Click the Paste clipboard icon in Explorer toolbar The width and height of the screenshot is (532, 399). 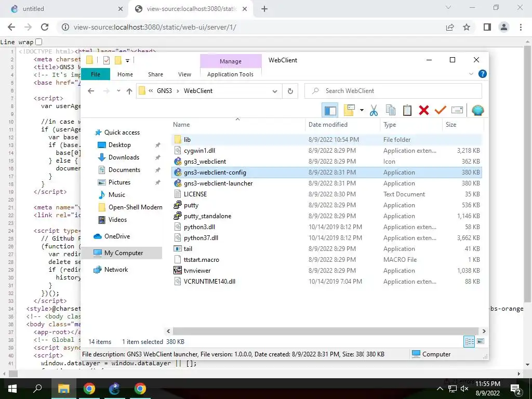(x=407, y=110)
